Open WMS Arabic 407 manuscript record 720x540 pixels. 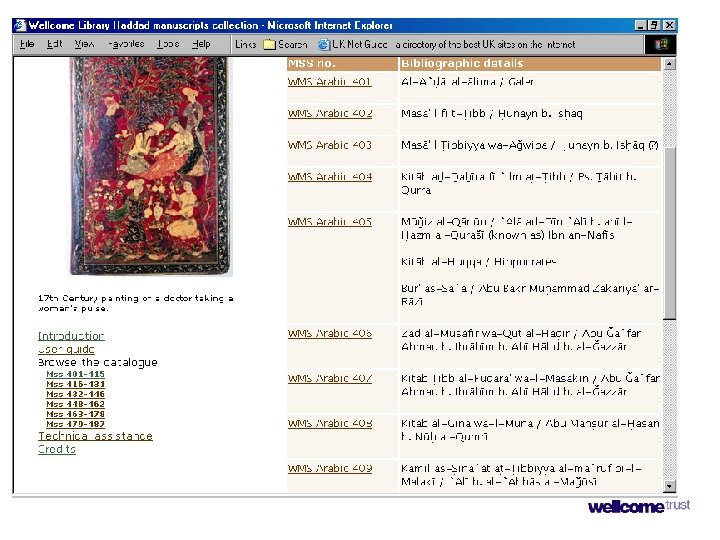[330, 378]
